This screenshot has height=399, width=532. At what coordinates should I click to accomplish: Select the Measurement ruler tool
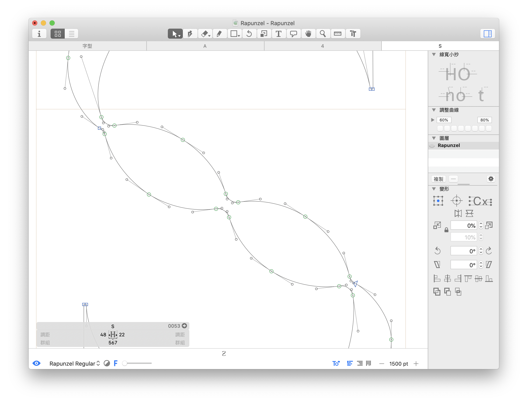coord(338,34)
